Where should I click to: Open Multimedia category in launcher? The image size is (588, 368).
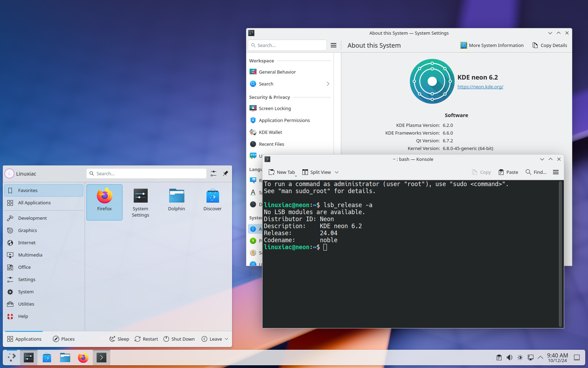[x=44, y=255]
